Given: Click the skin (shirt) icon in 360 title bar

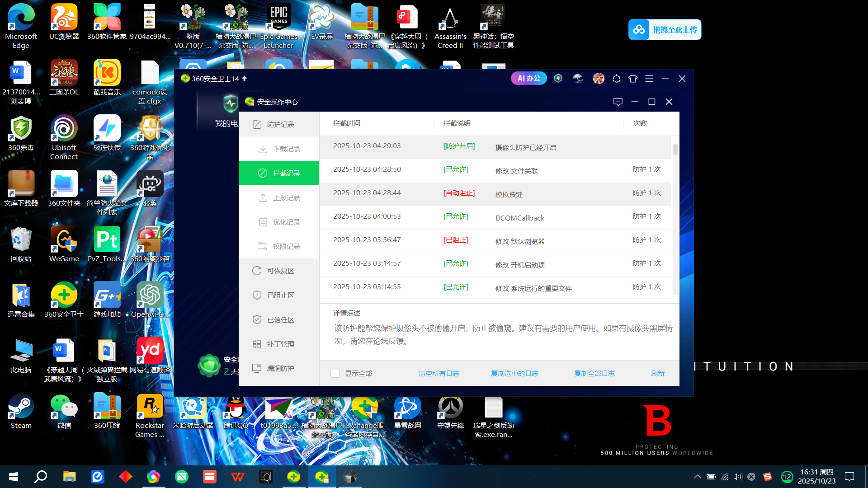Looking at the screenshot, I should (x=633, y=79).
